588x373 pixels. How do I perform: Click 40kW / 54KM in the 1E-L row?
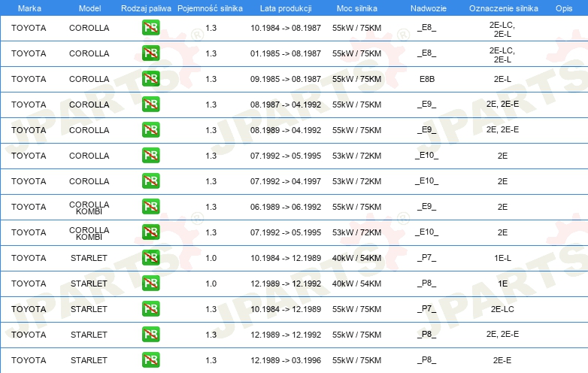click(356, 258)
